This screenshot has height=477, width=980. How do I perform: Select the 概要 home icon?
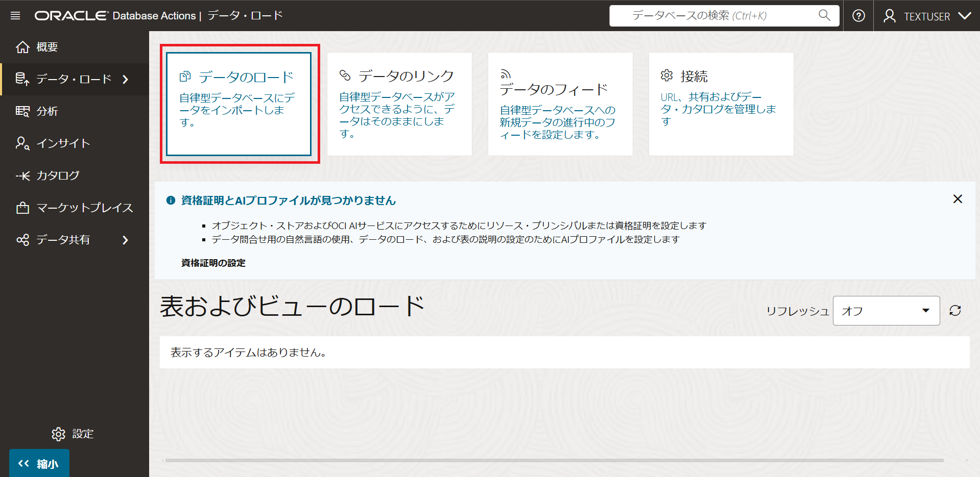22,47
